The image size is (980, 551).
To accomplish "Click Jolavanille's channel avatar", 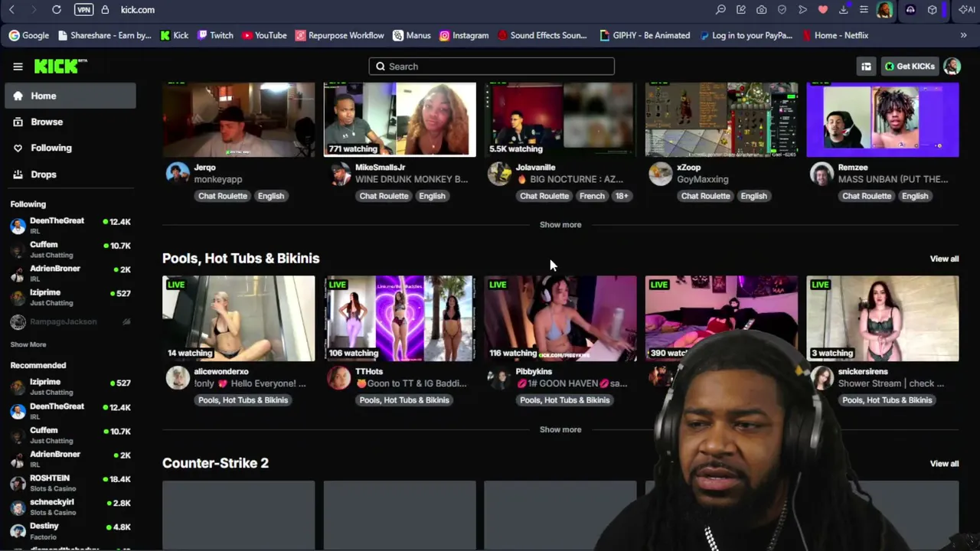I will (x=499, y=174).
